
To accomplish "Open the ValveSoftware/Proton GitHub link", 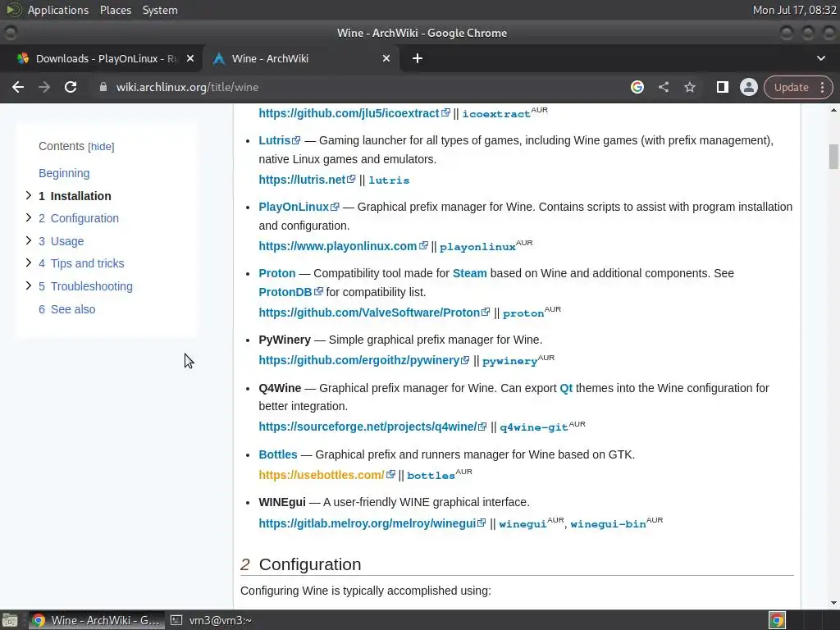I will tap(374, 313).
